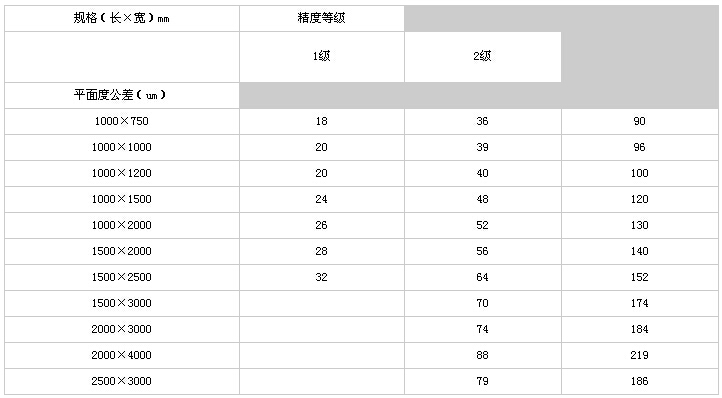Viewport: 722px width, 398px height.
Task: Select the 1500×3000 row label
Action: pos(122,303)
